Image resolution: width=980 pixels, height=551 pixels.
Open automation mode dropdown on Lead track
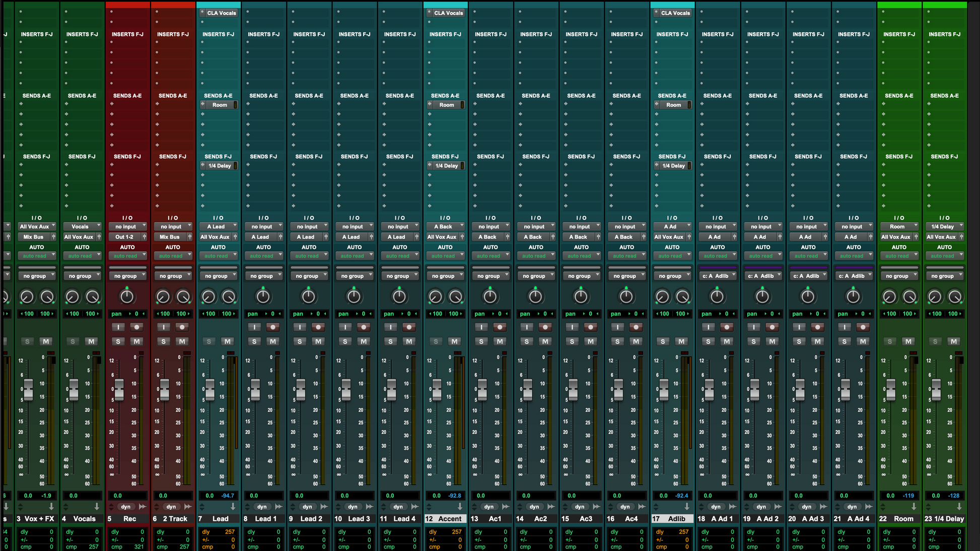[x=218, y=256]
